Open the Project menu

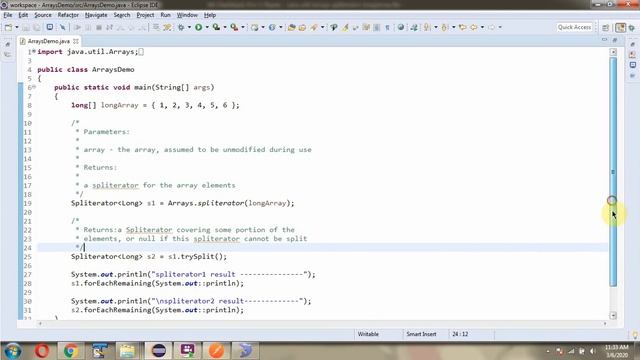tap(145, 15)
